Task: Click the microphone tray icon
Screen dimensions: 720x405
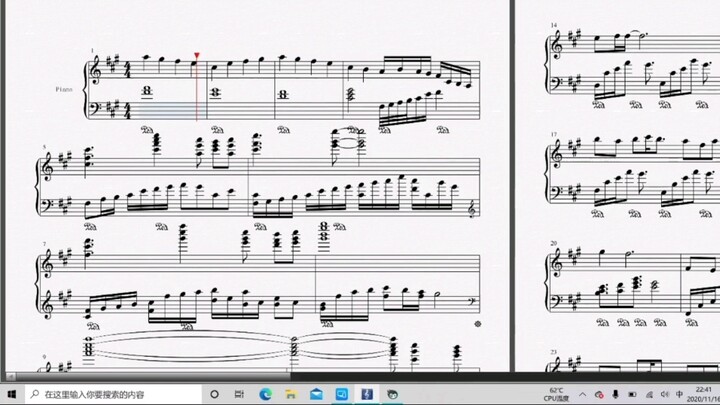Action: point(615,394)
